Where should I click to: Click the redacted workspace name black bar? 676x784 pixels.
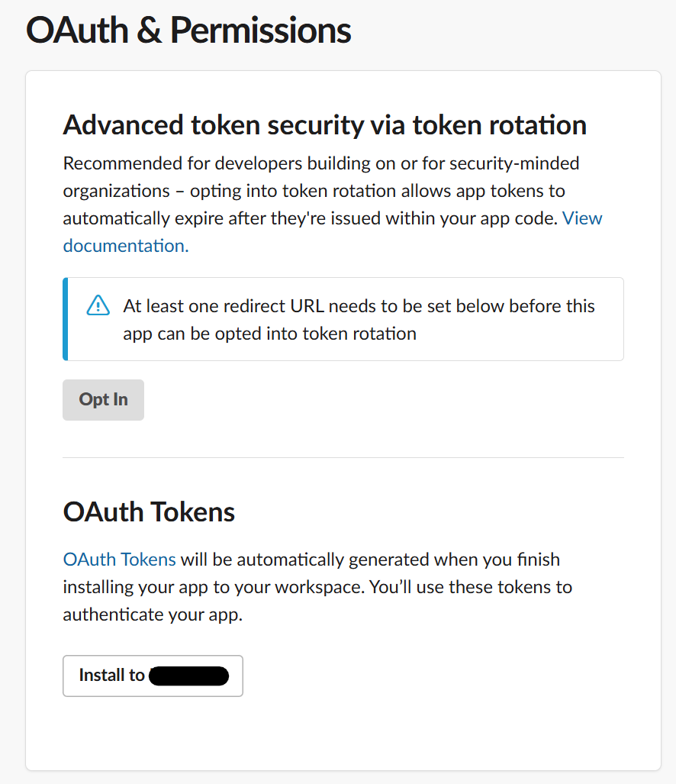(x=189, y=676)
